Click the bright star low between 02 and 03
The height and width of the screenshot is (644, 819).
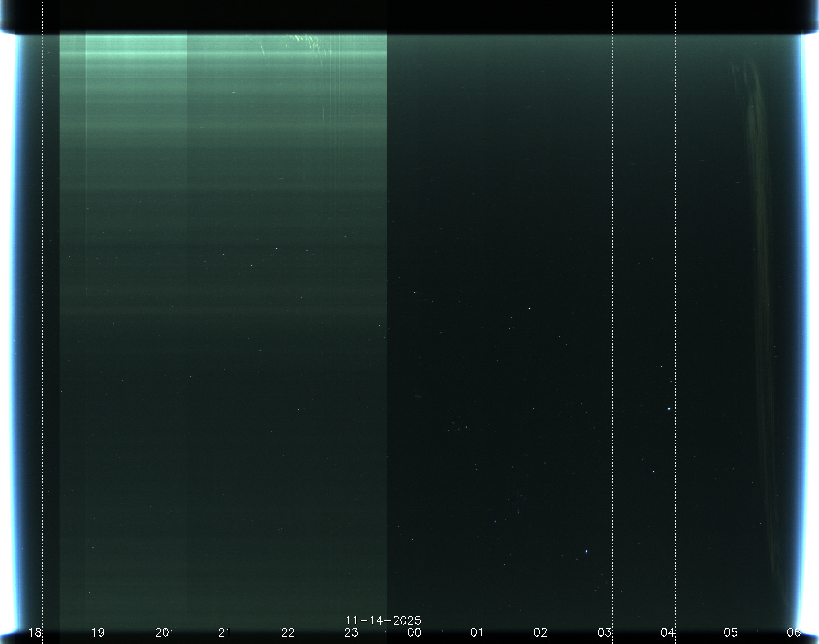pos(586,552)
